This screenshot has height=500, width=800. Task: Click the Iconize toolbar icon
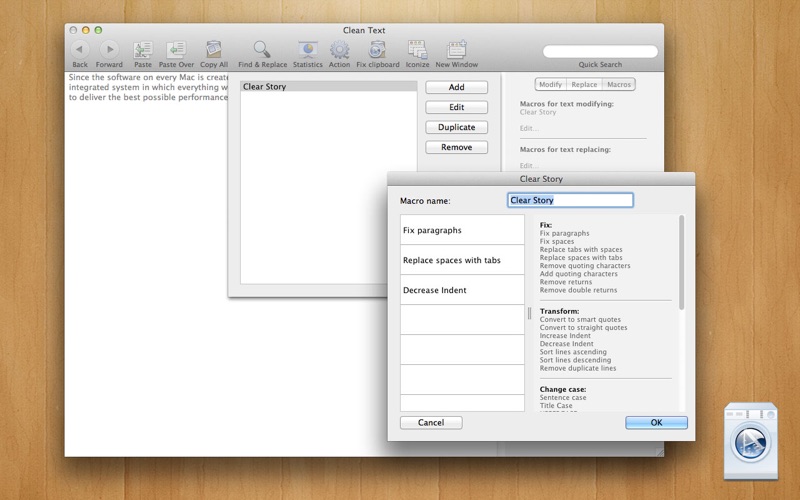[x=417, y=49]
